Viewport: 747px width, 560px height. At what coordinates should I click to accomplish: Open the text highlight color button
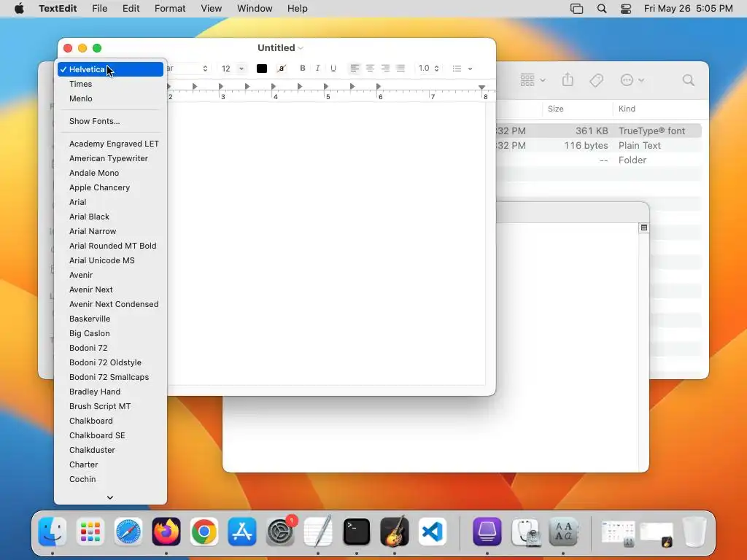pos(282,69)
